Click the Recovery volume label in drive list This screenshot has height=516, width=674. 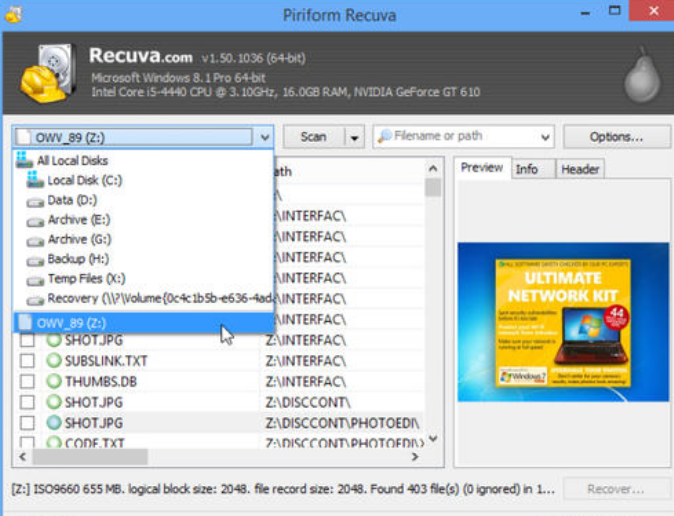(x=160, y=298)
